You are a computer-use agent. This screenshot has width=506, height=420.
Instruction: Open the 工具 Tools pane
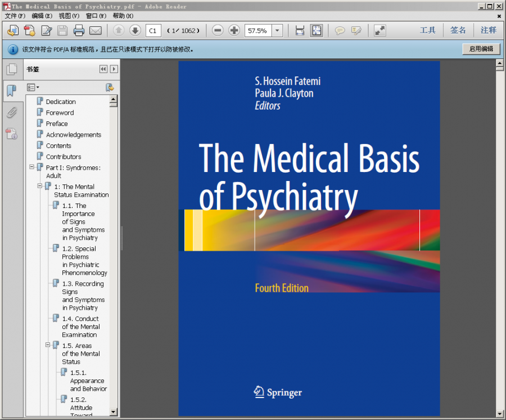(x=428, y=30)
